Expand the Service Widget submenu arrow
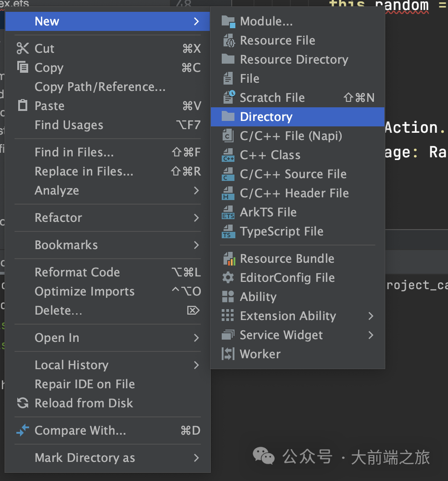Viewport: 448px width, 481px height. pyautogui.click(x=371, y=335)
